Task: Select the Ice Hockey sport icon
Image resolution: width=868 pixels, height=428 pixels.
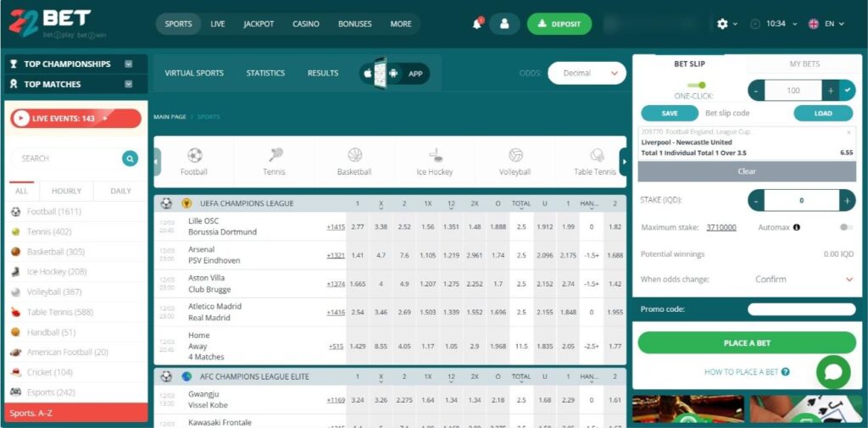Action: (435, 156)
